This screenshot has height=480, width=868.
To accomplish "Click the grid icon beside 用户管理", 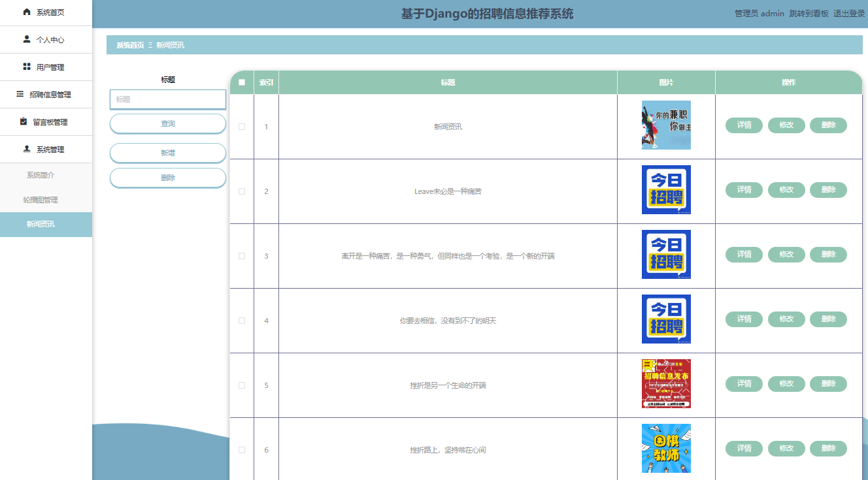I will [27, 67].
